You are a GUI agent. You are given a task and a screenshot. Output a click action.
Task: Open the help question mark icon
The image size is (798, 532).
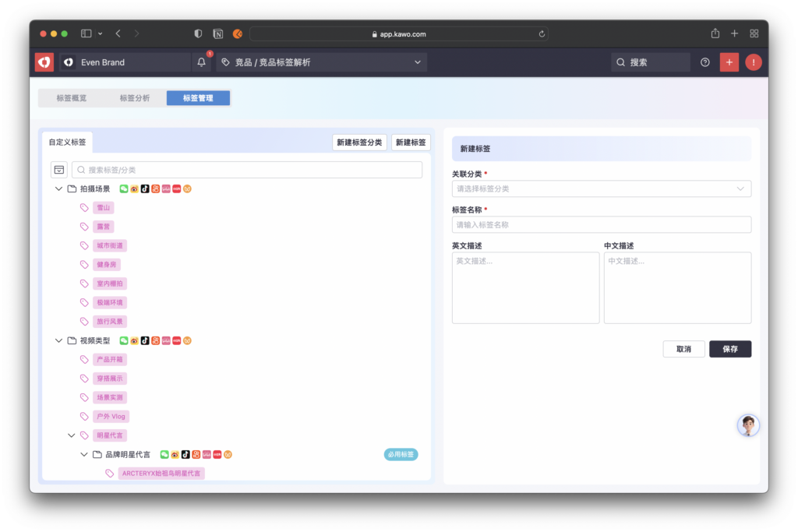click(705, 62)
